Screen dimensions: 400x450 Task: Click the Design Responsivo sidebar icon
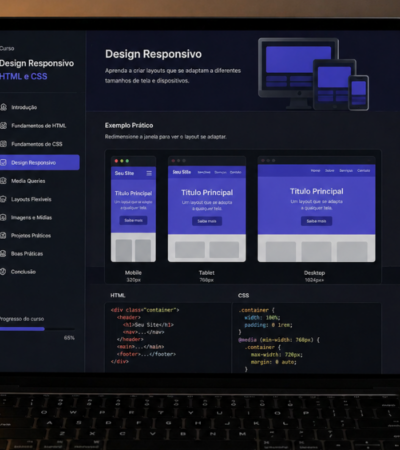tap(3, 162)
